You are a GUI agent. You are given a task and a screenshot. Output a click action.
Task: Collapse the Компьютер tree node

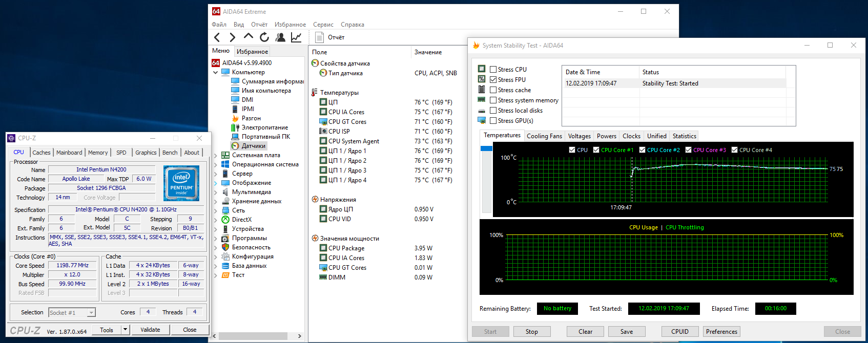[216, 73]
